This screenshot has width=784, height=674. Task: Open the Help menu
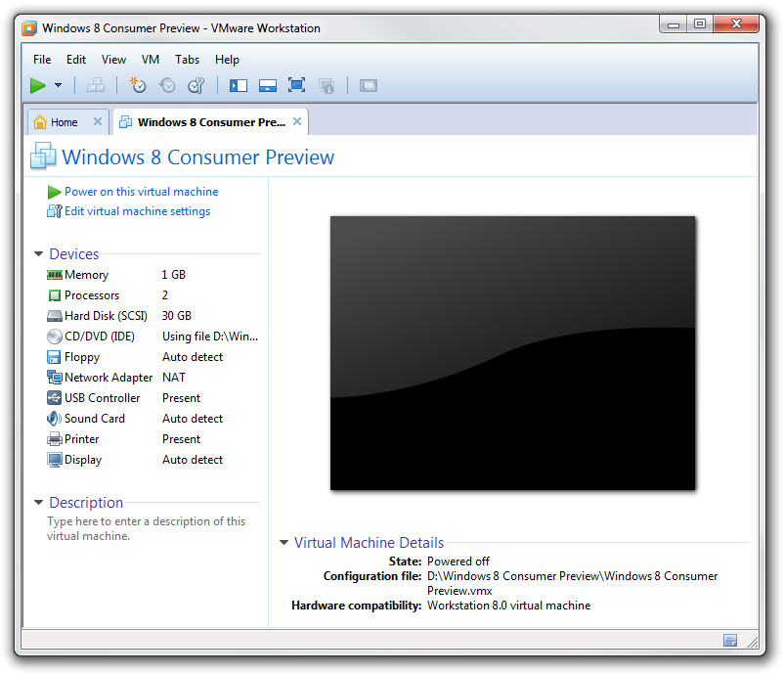227,60
